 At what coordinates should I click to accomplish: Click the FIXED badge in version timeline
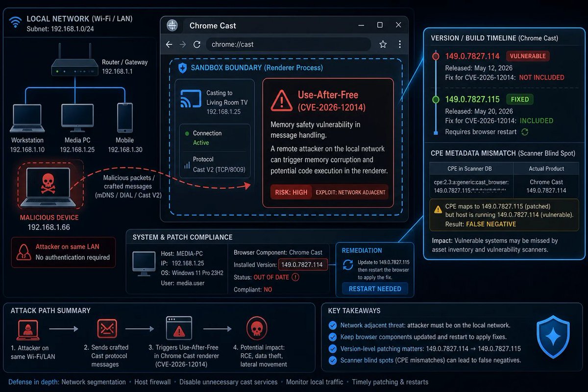click(x=520, y=99)
